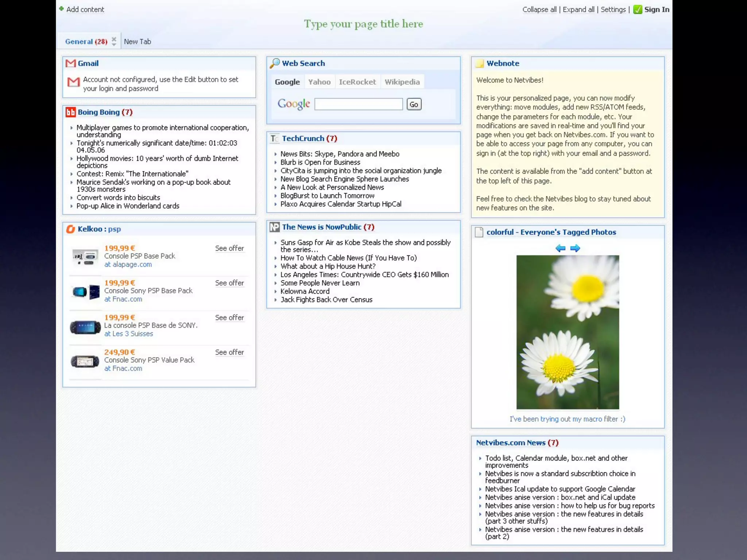The width and height of the screenshot is (747, 560).
Task: Click the green checkmark Sign In icon
Action: (x=638, y=9)
